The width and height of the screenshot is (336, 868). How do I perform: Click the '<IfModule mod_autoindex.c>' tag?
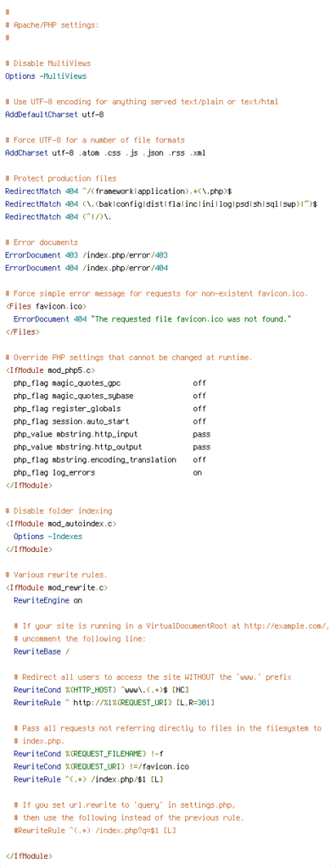(x=61, y=524)
